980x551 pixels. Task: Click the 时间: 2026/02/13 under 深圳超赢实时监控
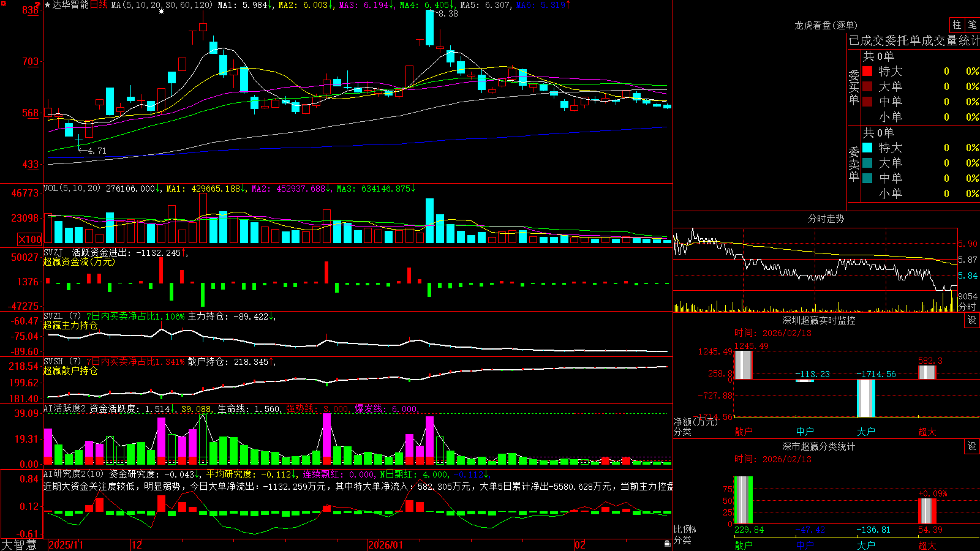(773, 333)
